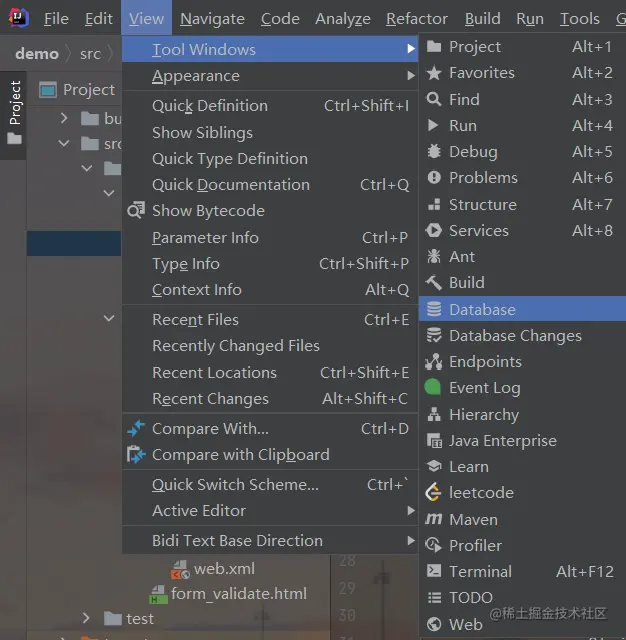Click the Project folder icon in submenu

[x=434, y=47]
